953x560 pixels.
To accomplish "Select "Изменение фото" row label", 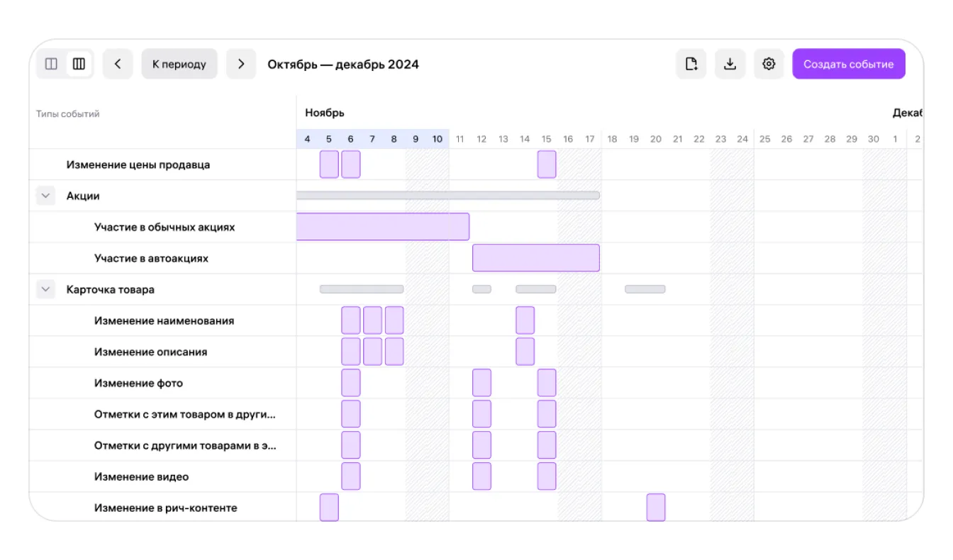I will click(138, 383).
